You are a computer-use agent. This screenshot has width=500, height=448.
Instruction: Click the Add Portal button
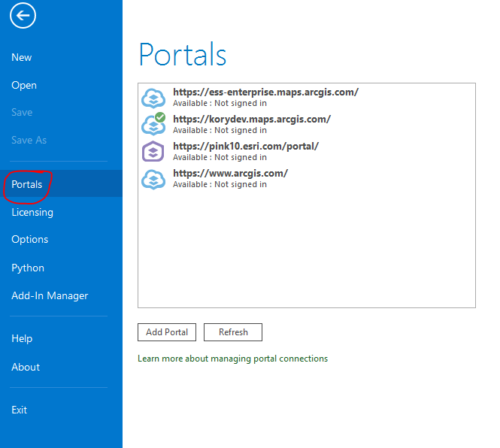coord(167,332)
